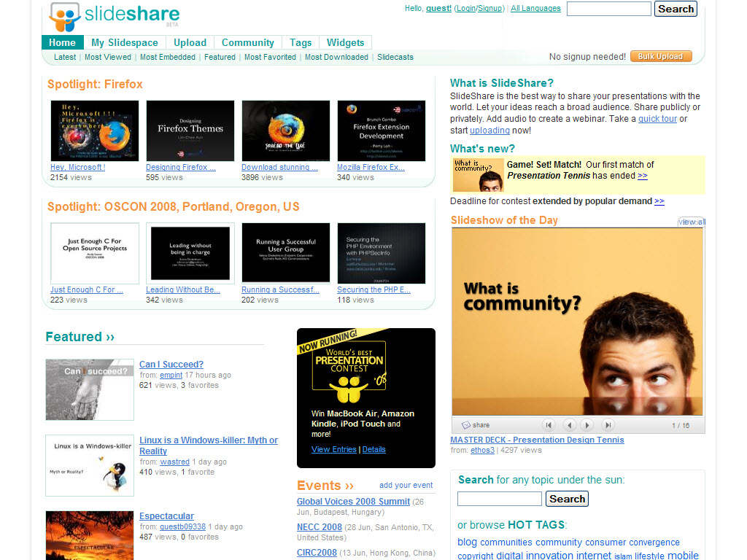Click the Login/Signup link
The image size is (747, 560).
(x=479, y=8)
